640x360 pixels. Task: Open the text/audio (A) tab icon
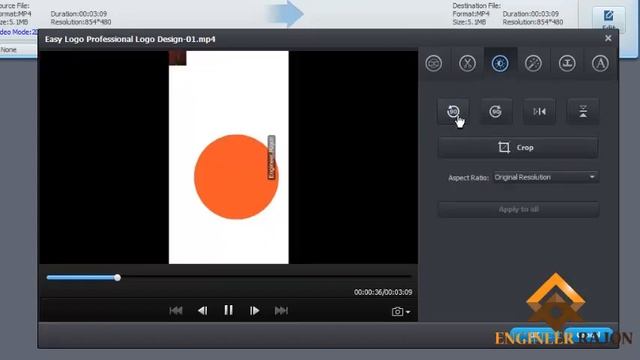[x=600, y=64]
